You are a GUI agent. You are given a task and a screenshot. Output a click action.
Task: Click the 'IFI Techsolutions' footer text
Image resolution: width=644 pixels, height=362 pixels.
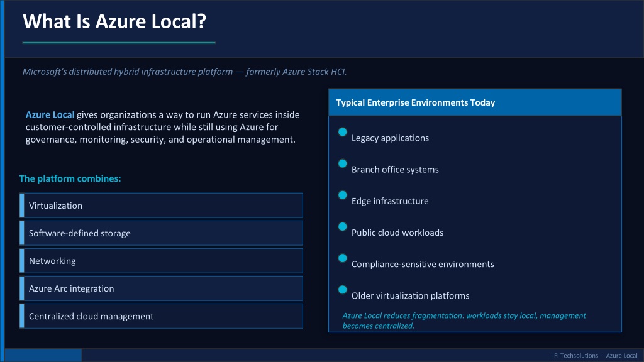[575, 356]
